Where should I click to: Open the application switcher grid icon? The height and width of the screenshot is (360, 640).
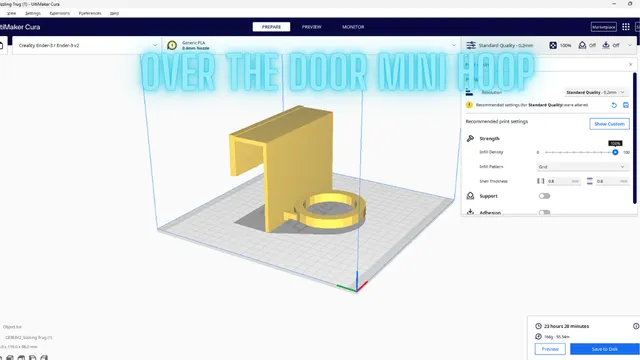point(626,27)
